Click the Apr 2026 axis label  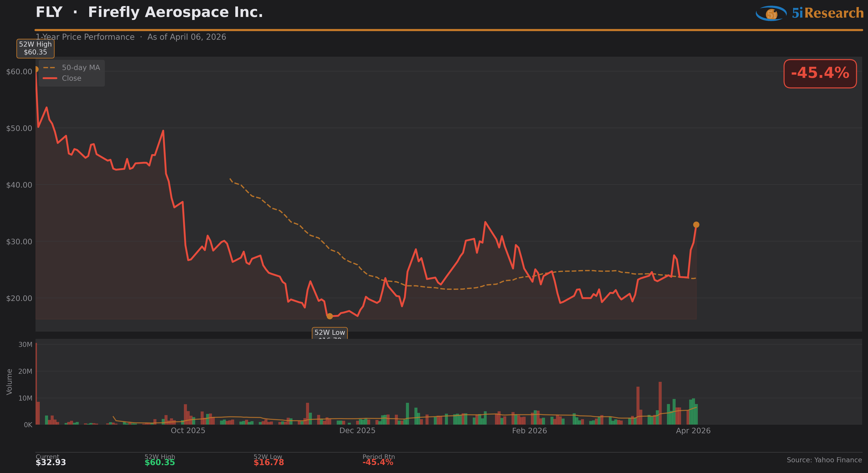pyautogui.click(x=693, y=431)
